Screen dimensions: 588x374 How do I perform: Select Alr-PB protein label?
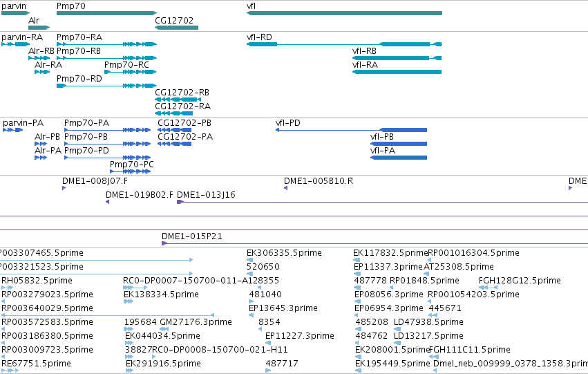(x=47, y=137)
